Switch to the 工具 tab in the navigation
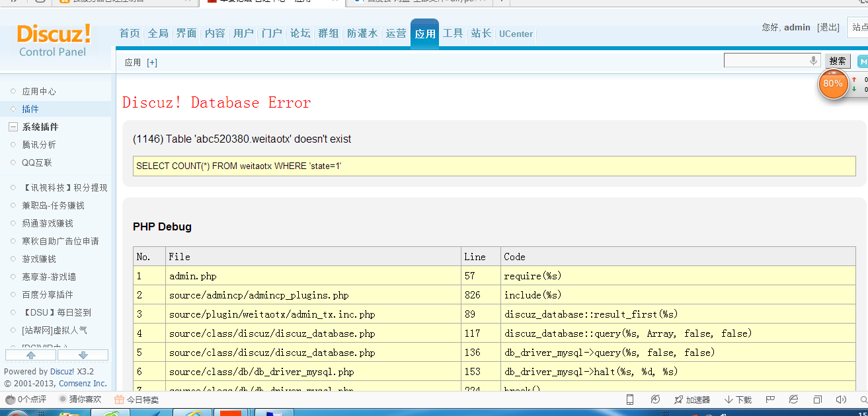Image resolution: width=868 pixels, height=416 pixels. pos(453,32)
